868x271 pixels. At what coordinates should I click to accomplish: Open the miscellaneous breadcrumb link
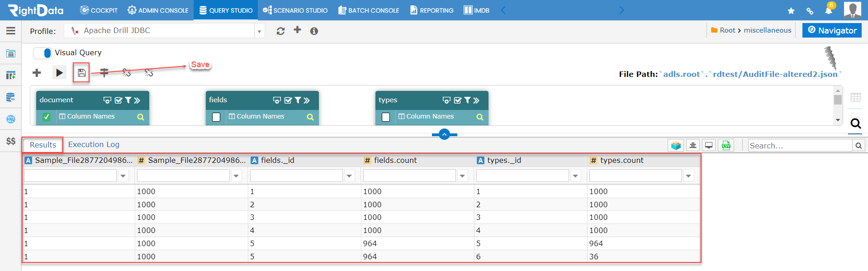click(767, 30)
